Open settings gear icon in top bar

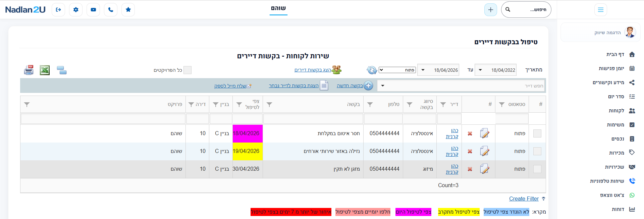coord(76,10)
